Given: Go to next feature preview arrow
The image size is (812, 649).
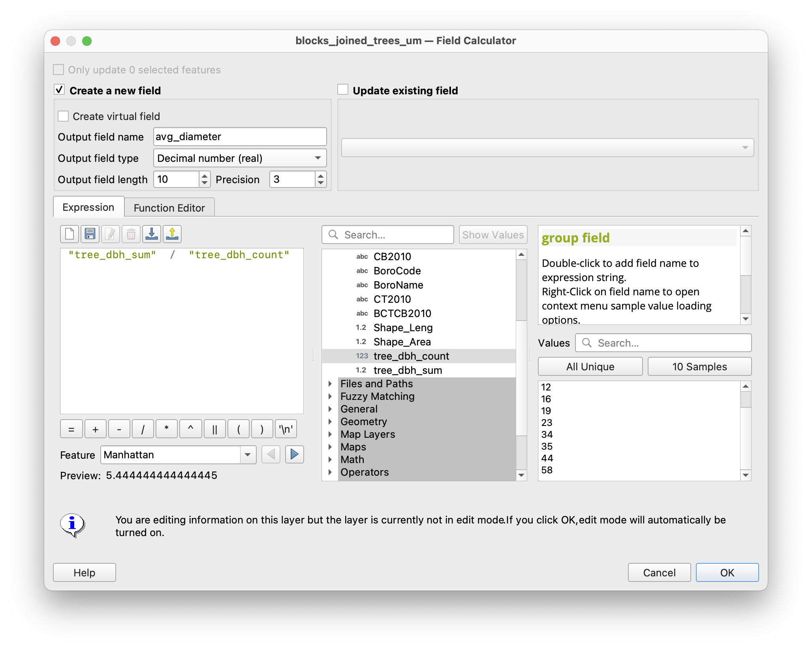Looking at the screenshot, I should tap(294, 454).
